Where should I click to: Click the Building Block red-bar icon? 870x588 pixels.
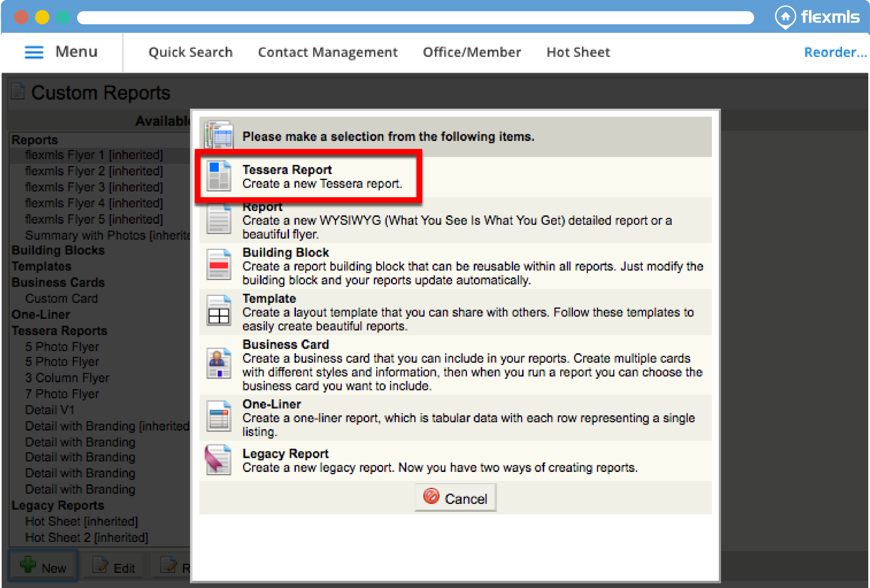tap(219, 265)
